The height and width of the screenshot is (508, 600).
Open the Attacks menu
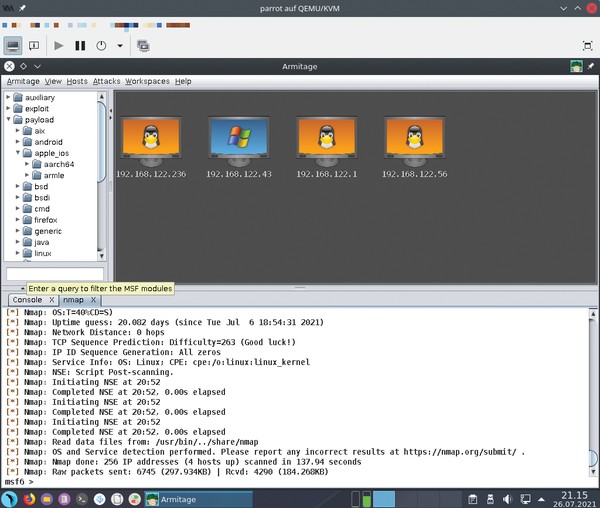point(106,81)
